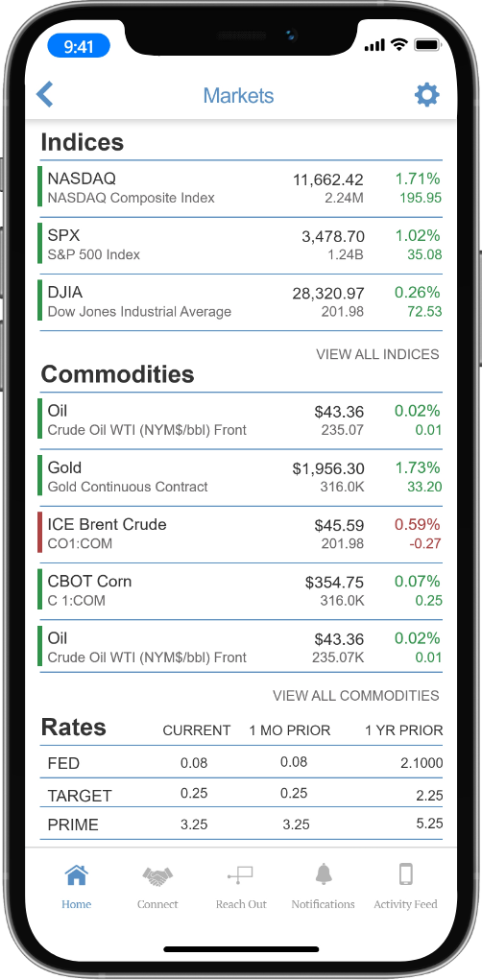Select the Gold Continuous Contract row
482x980 pixels.
tap(241, 477)
